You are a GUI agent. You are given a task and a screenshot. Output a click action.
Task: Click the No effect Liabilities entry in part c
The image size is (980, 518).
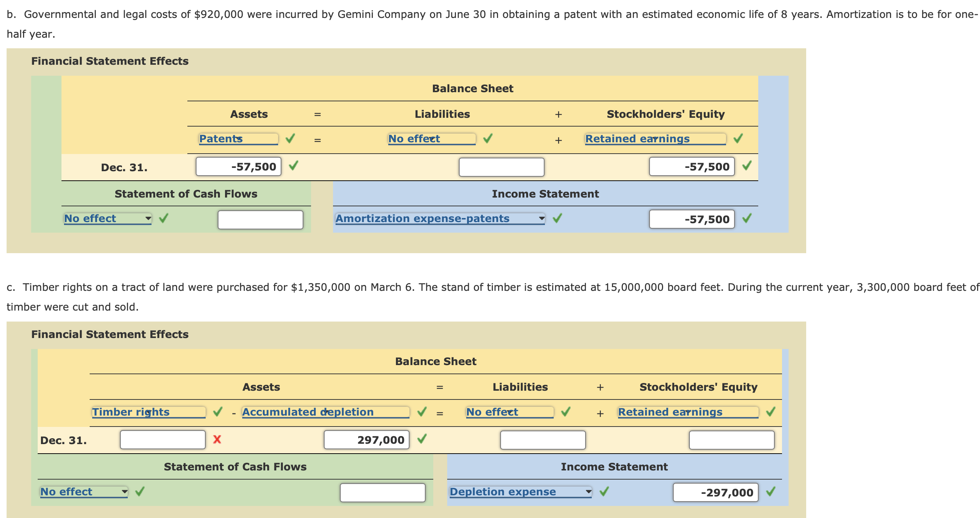(509, 412)
